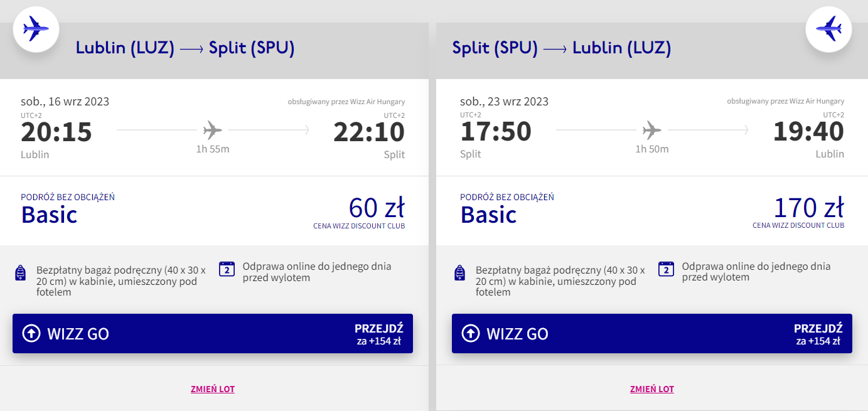
Task: Click the up-arrow circle icon on the left WIZZ GO button
Action: 31,333
